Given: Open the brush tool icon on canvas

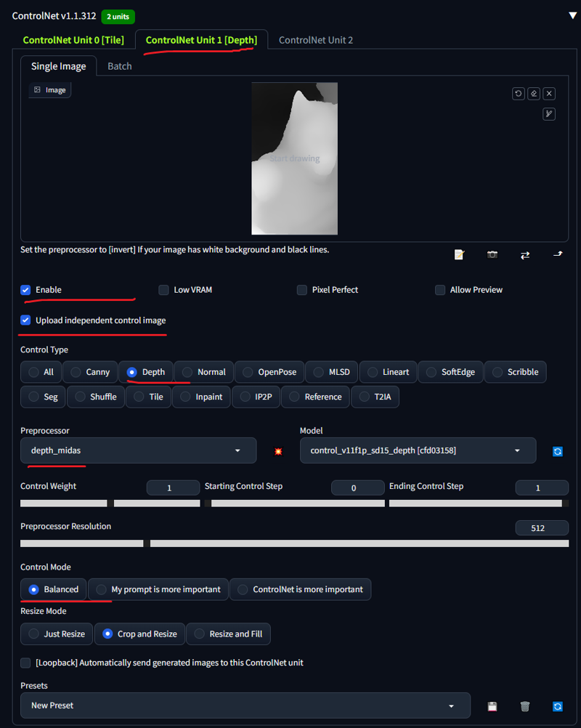Looking at the screenshot, I should pos(549,114).
